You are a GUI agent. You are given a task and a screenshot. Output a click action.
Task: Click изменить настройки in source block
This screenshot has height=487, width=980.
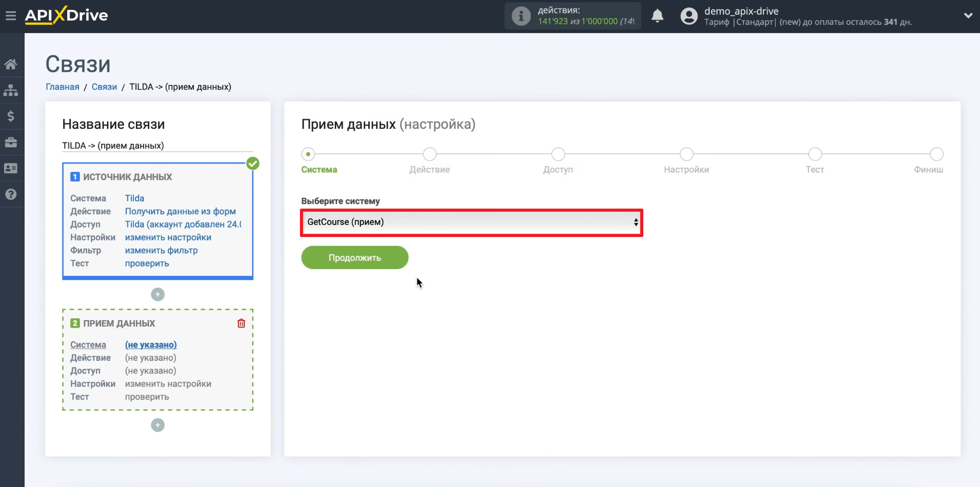coord(168,238)
